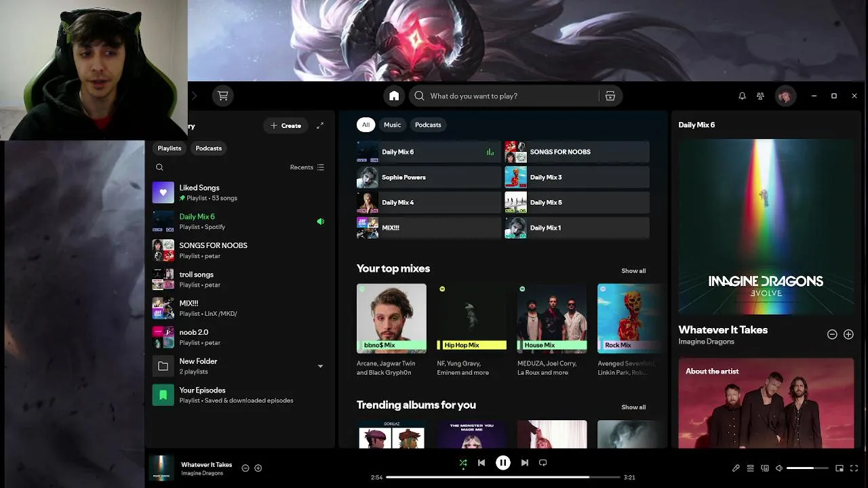Open the bbno$ Mix thumbnail
Screen dimensions: 868x488
tap(391, 319)
